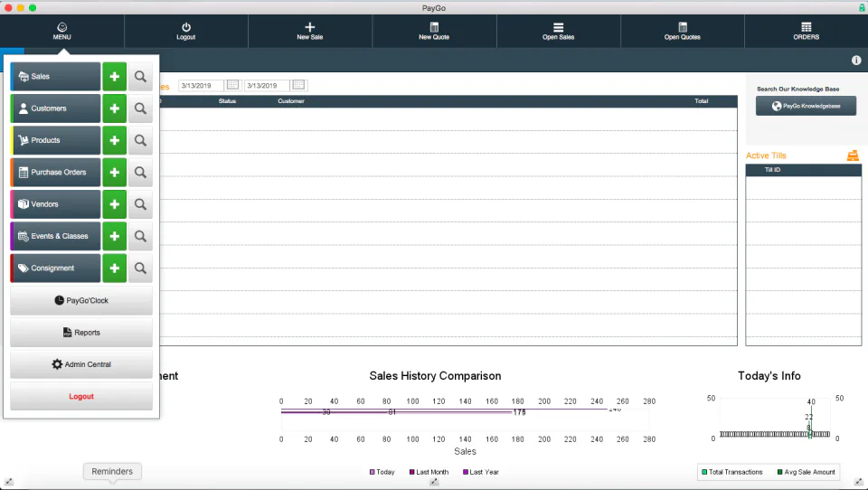Open the Purchase Orders menu item
This screenshot has height=490, width=868.
click(x=55, y=172)
